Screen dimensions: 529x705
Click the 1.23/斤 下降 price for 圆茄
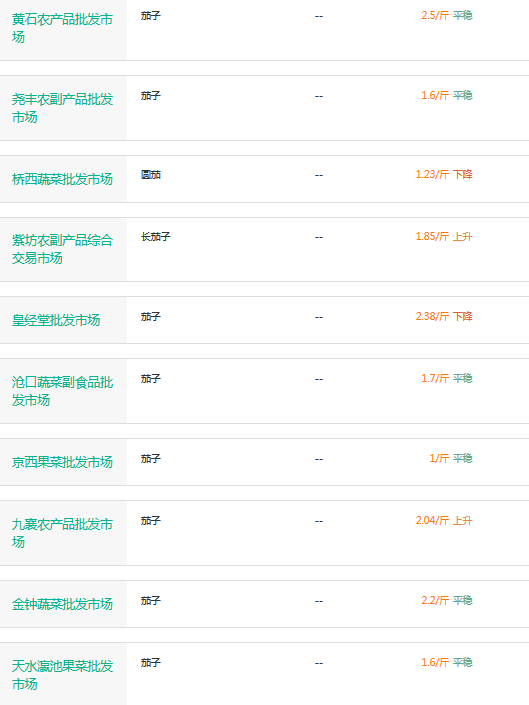444,174
